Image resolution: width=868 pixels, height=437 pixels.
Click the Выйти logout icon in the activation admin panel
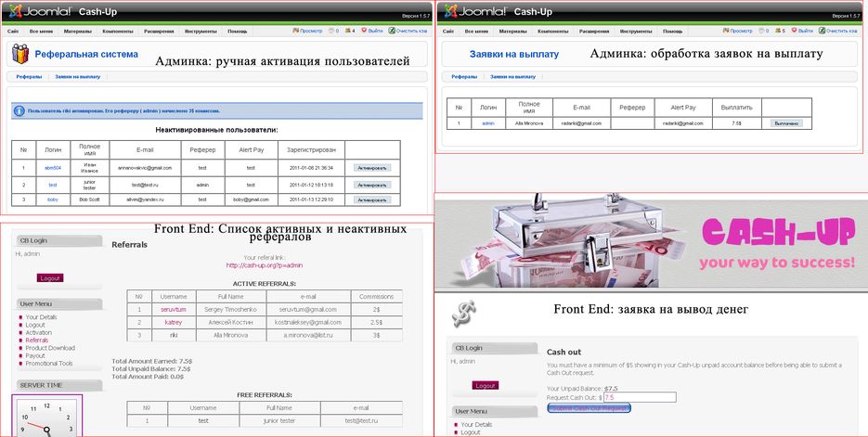pos(364,31)
